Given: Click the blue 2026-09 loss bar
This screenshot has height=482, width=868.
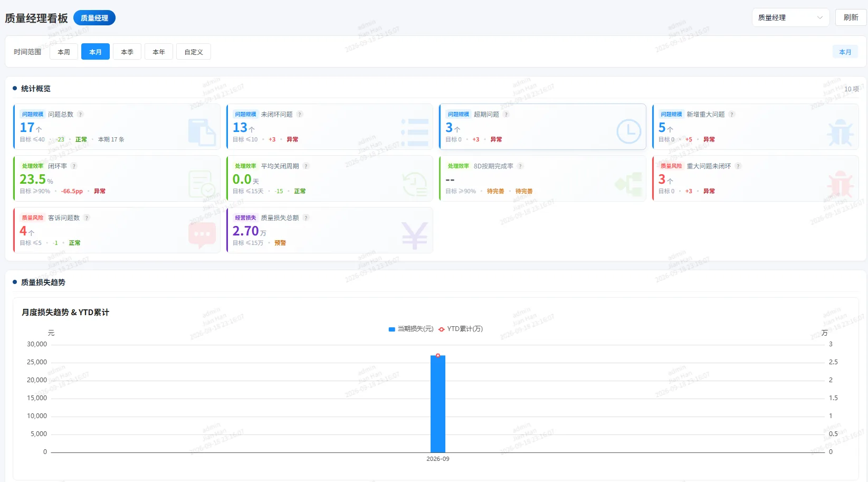Looking at the screenshot, I should (x=438, y=404).
